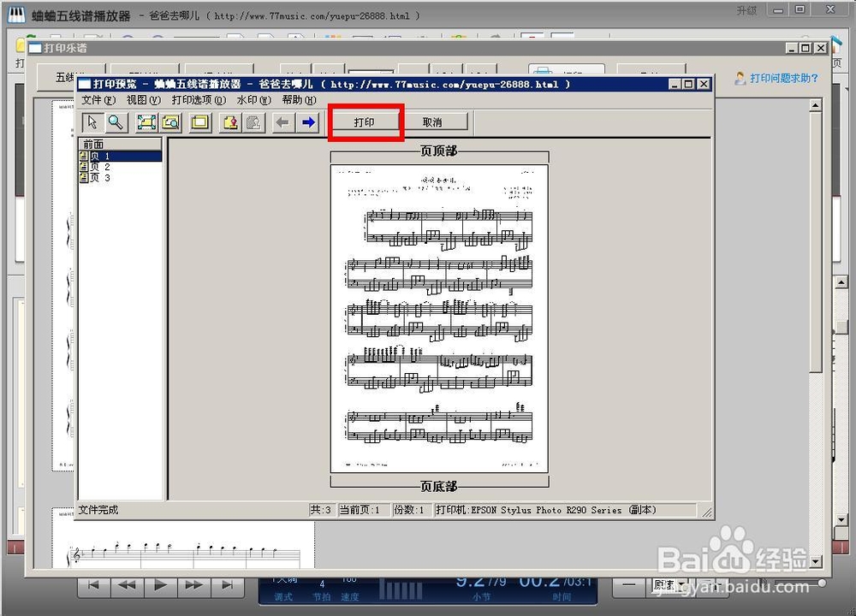This screenshot has width=856, height=616.
Task: Click the 打印问题求助? help link
Action: tap(784, 78)
